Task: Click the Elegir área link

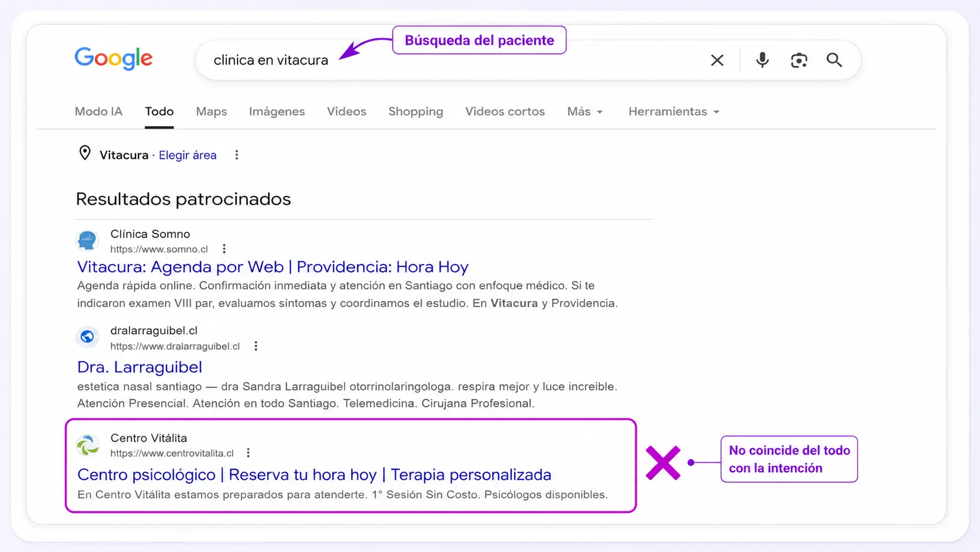Action: [x=188, y=155]
